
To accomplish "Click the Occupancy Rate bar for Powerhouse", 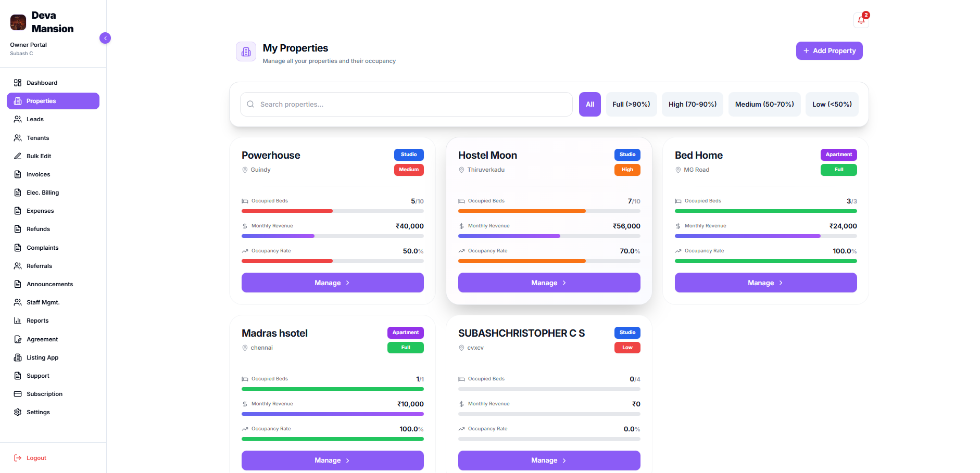I will pos(332,261).
